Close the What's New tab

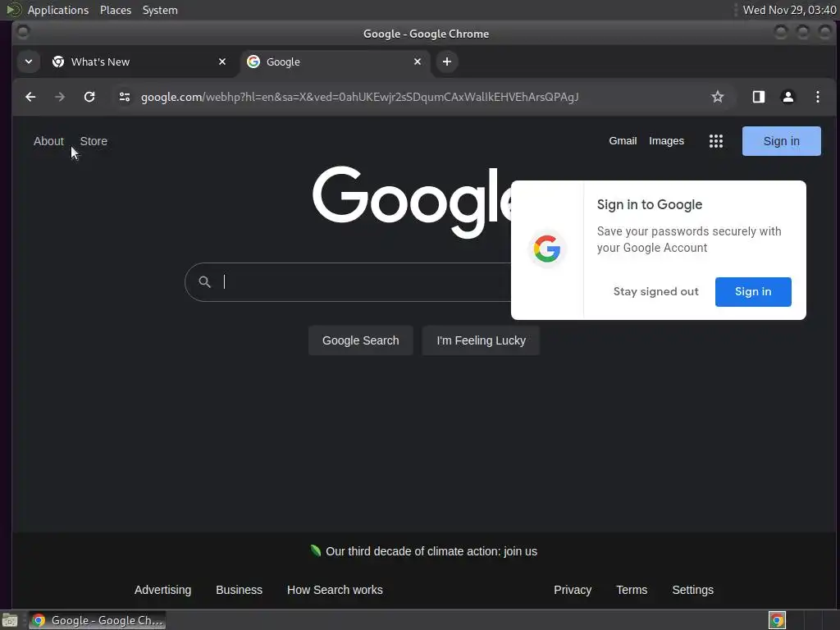pos(222,62)
